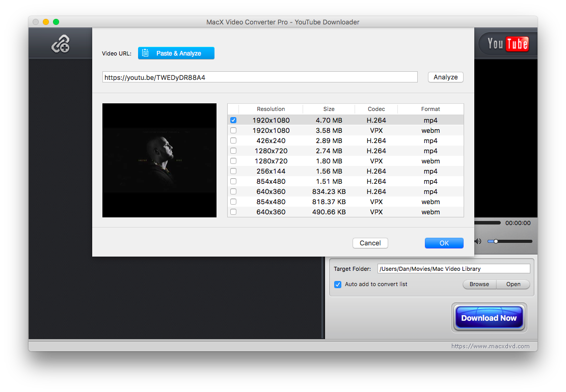Click the video preview thumbnail
566x392 pixels.
click(x=159, y=160)
